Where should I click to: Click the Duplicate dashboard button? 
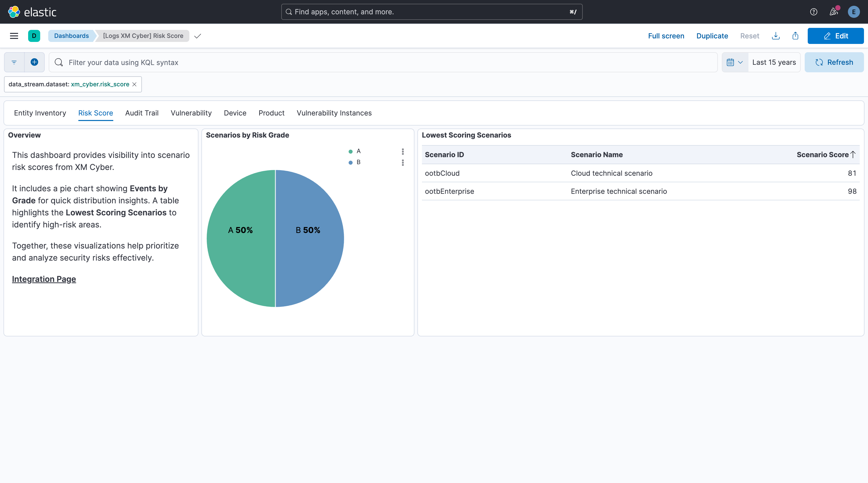pyautogui.click(x=712, y=36)
